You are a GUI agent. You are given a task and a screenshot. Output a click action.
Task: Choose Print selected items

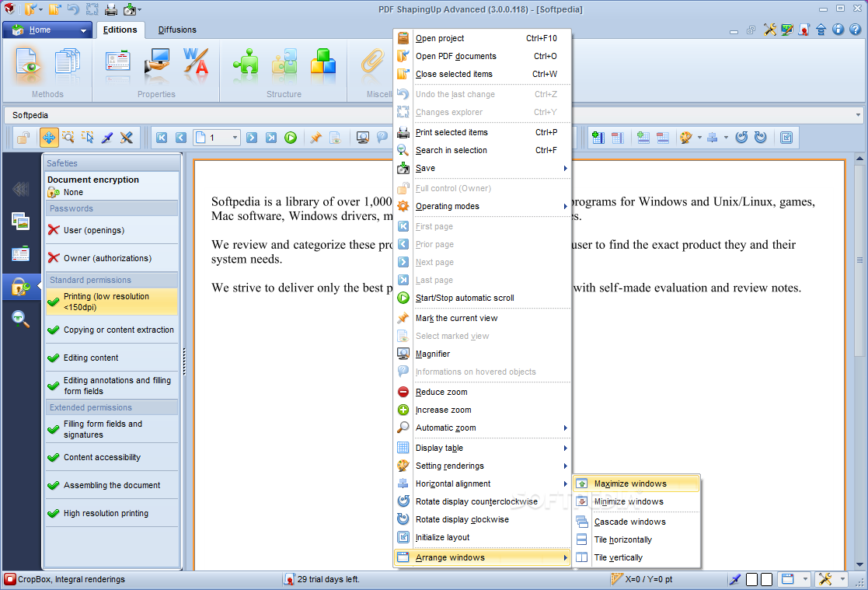point(483,132)
